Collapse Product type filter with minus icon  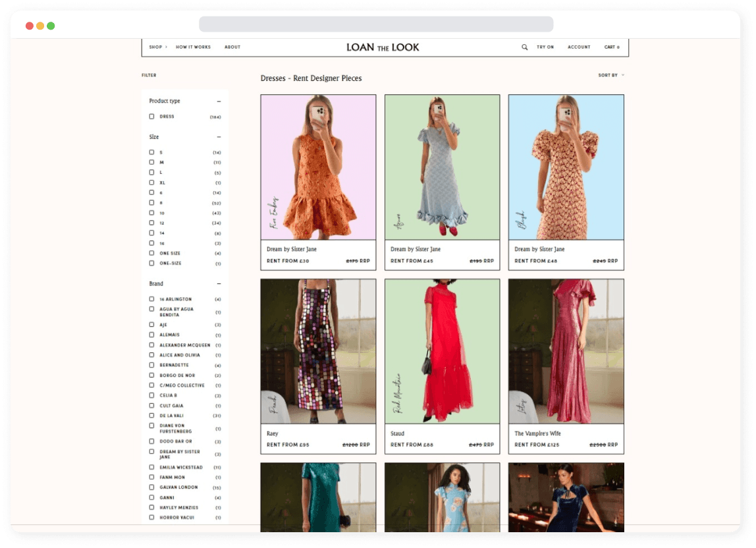(219, 101)
